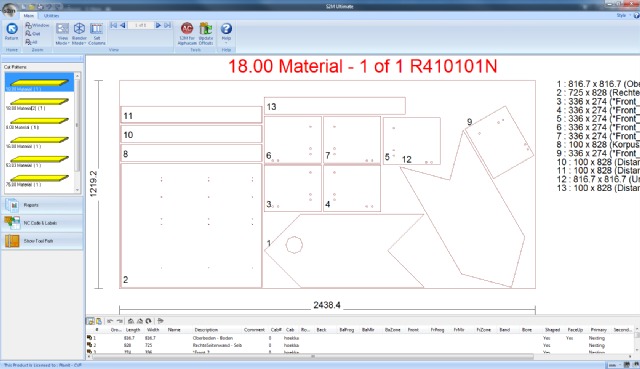Open the View Mode dropdown
640x369 pixels.
click(62, 34)
